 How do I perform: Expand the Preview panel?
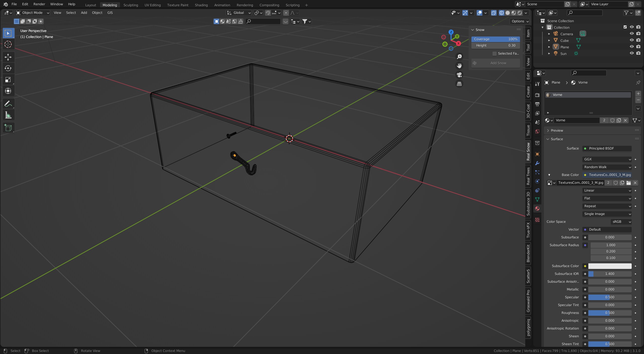click(557, 130)
